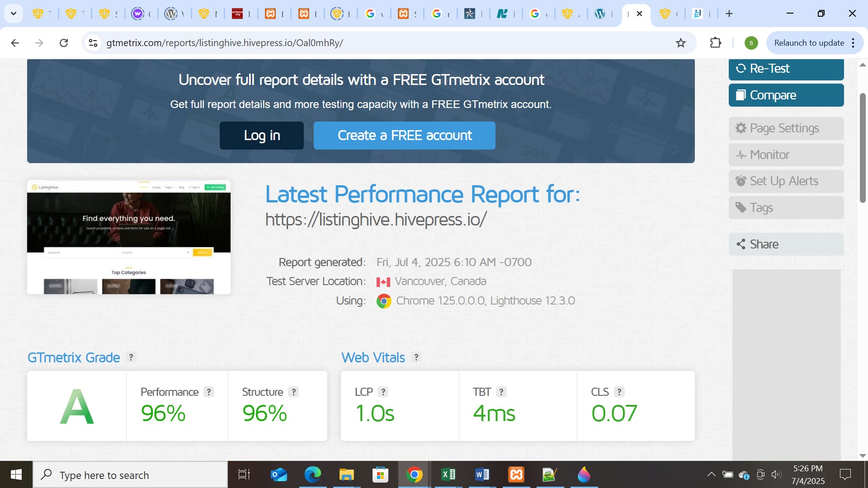The height and width of the screenshot is (488, 868).
Task: Open the Compare report option
Action: coord(786,95)
